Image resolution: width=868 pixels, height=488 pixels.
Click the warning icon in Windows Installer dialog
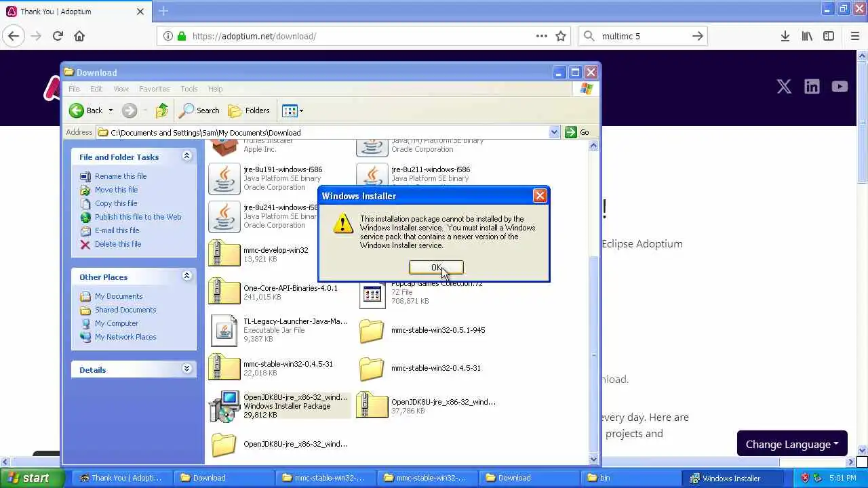(343, 224)
